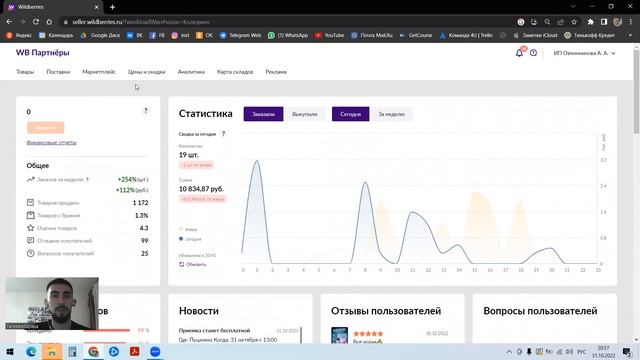Refresh statistics with Обновить
Image resolution: width=640 pixels, height=360 pixels.
click(x=193, y=264)
